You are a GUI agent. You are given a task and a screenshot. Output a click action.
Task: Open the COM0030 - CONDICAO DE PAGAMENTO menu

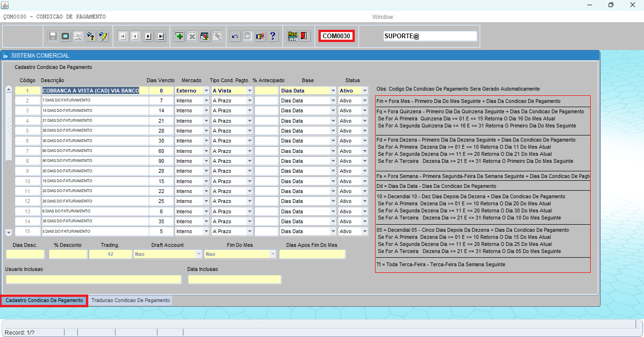pyautogui.click(x=55, y=17)
